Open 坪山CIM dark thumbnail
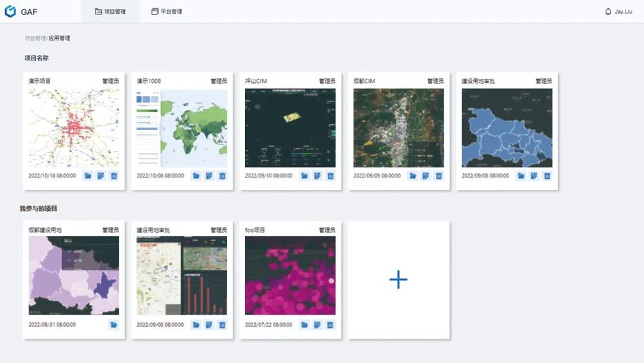 coord(290,128)
